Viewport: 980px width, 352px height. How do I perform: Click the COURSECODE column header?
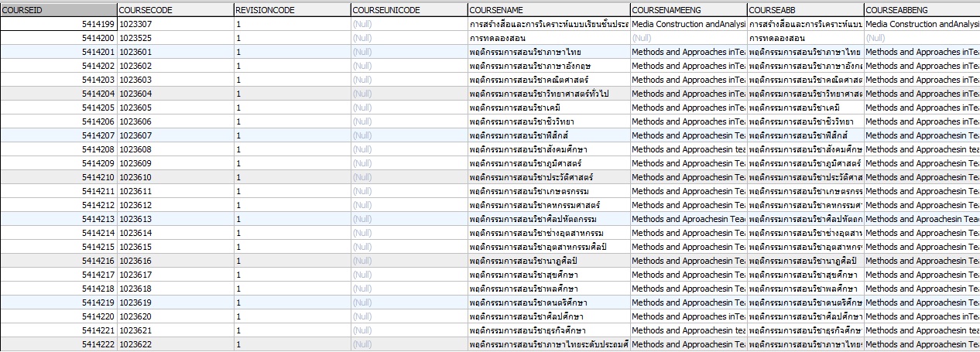coord(175,10)
